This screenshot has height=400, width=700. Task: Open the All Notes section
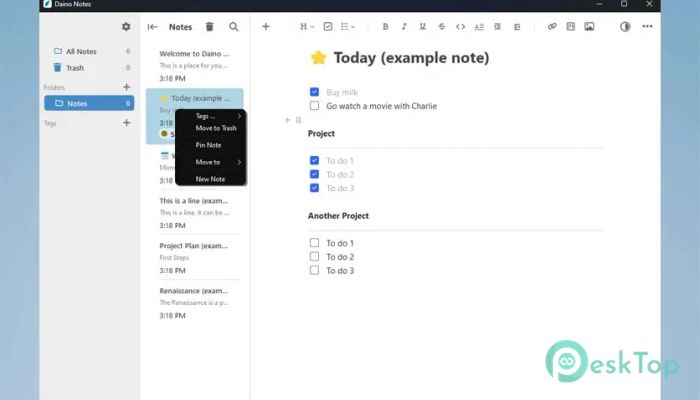click(x=82, y=50)
